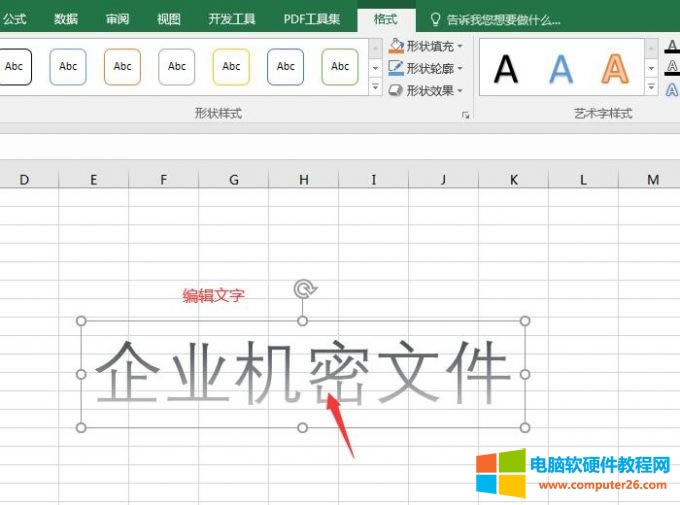680x505 pixels.
Task: Click the 形状效果 icon
Action: coord(396,90)
